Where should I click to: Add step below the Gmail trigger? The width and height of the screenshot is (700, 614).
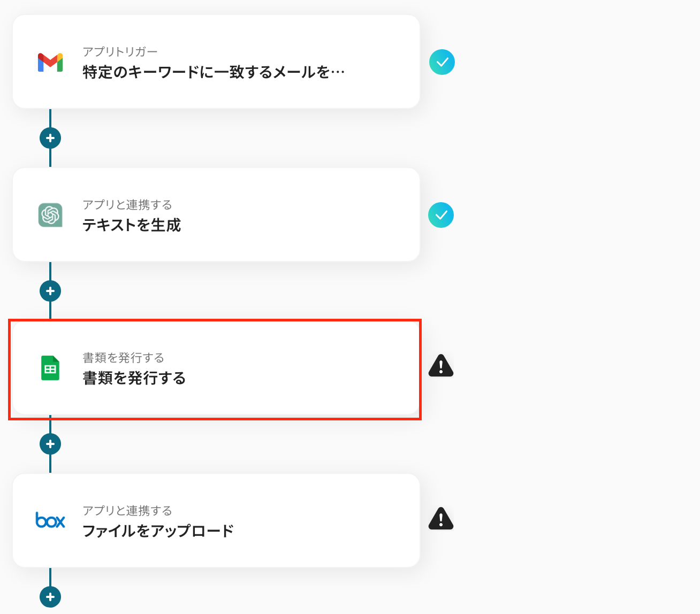(50, 138)
